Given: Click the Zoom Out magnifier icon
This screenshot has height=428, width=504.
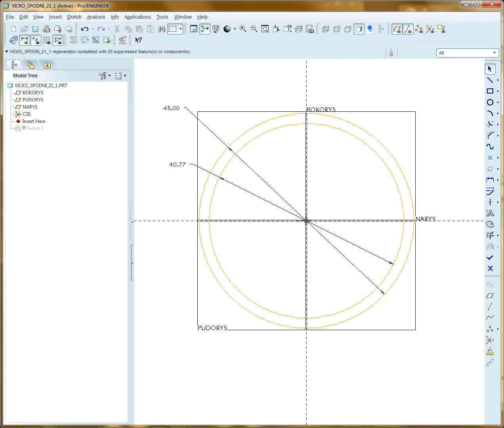Looking at the screenshot, I should (254, 29).
